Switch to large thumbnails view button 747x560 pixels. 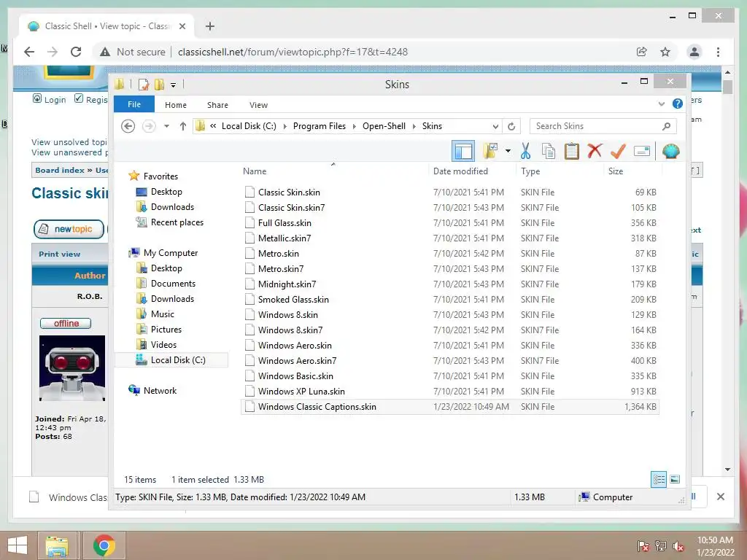click(x=675, y=479)
